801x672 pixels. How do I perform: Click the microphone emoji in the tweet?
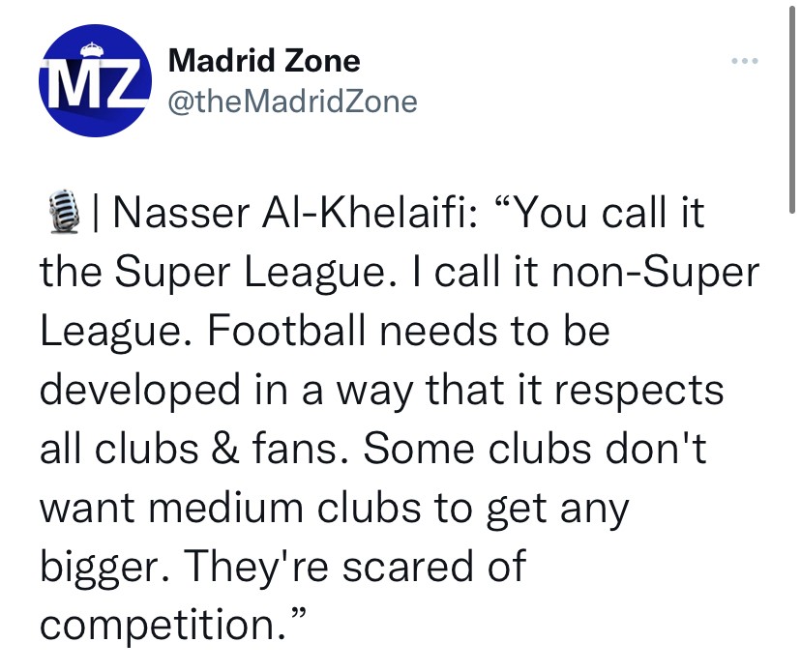[x=65, y=212]
